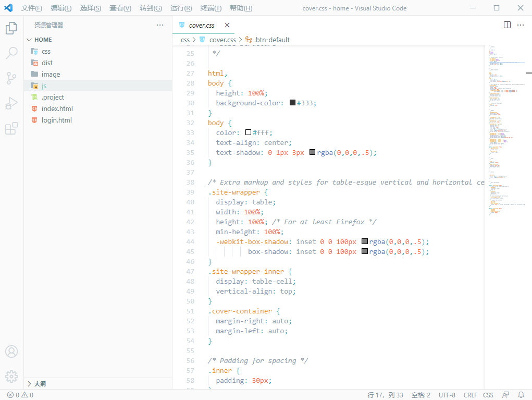This screenshot has width=532, height=400.
Task: Select the cover.css editor tab
Action: 204,25
